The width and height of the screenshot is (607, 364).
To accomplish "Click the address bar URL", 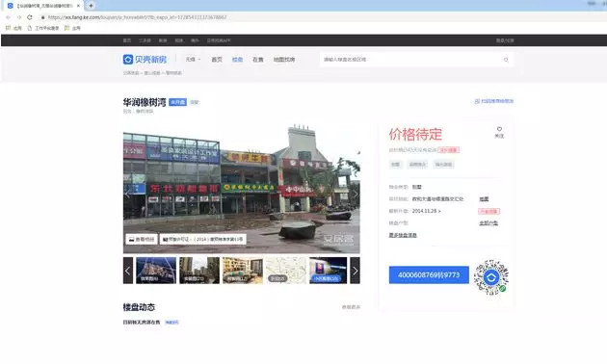I will click(x=137, y=17).
